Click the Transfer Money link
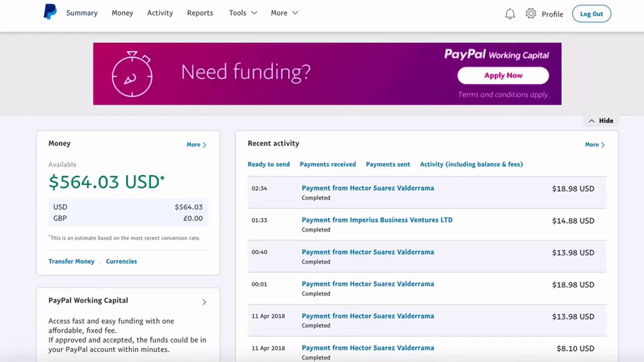 point(71,261)
